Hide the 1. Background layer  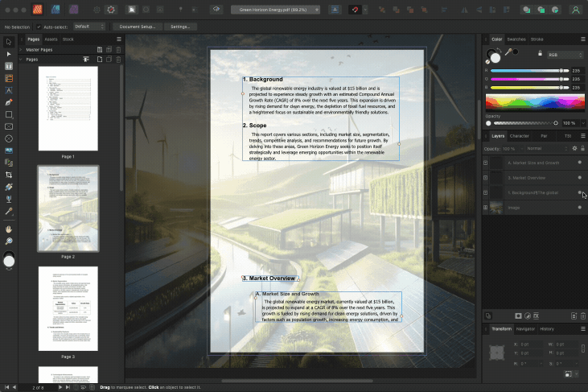point(580,192)
